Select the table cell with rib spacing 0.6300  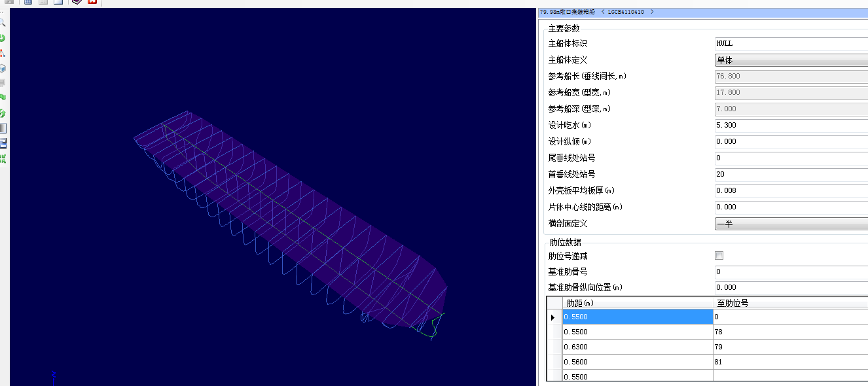click(x=637, y=347)
